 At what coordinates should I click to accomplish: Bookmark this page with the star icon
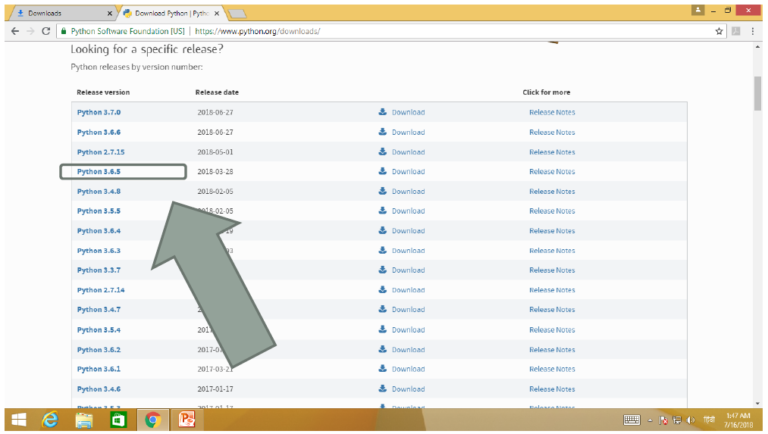tap(719, 31)
